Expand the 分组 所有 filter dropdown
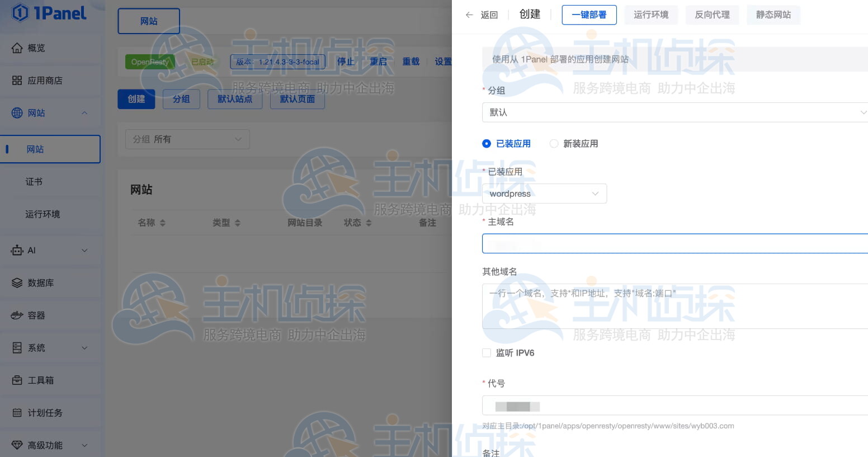Image resolution: width=868 pixels, height=457 pixels. point(187,139)
